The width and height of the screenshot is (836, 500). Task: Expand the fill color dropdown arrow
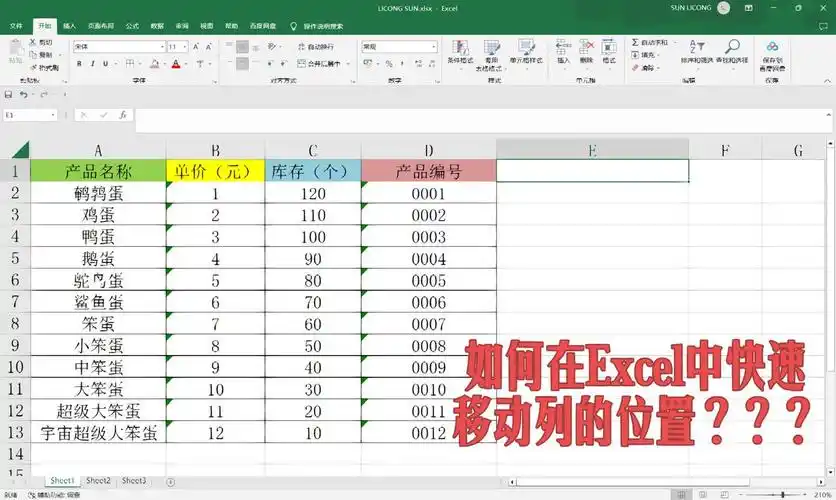[x=163, y=64]
